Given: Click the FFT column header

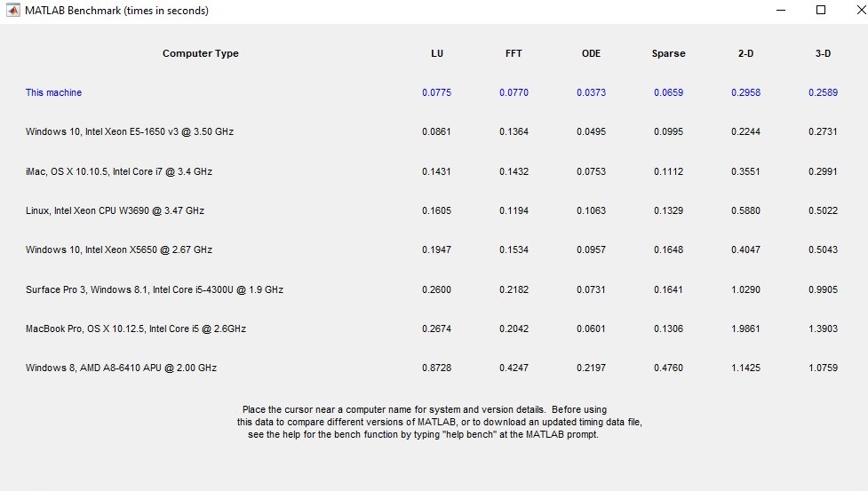Looking at the screenshot, I should point(514,53).
